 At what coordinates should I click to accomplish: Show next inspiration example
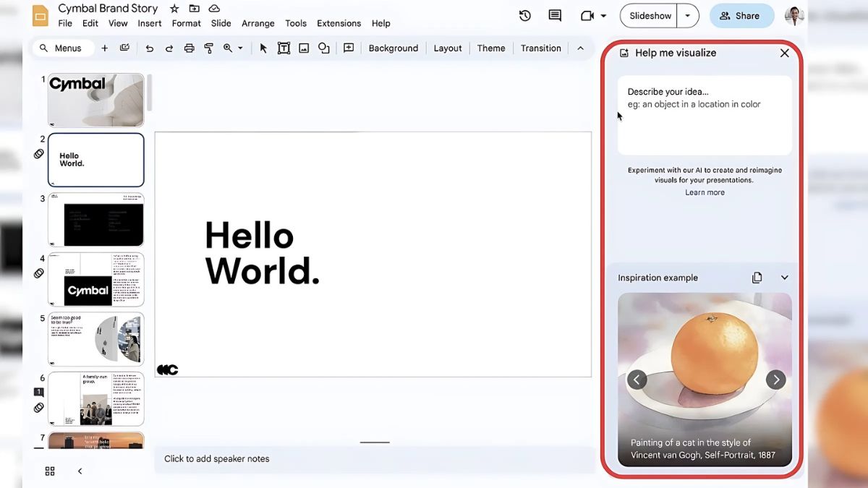click(x=775, y=380)
